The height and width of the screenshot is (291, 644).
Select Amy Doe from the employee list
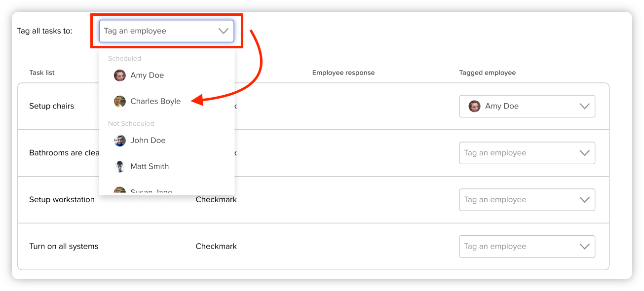147,75
